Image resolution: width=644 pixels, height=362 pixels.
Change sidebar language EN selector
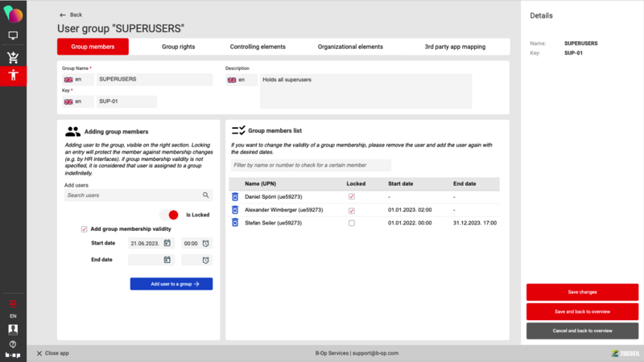(13, 317)
